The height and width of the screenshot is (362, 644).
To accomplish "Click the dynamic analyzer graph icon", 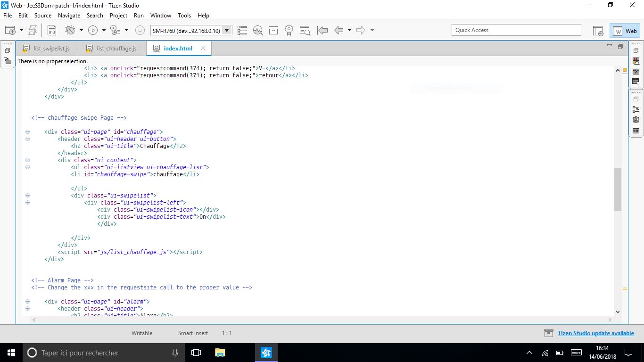I will pos(258,30).
